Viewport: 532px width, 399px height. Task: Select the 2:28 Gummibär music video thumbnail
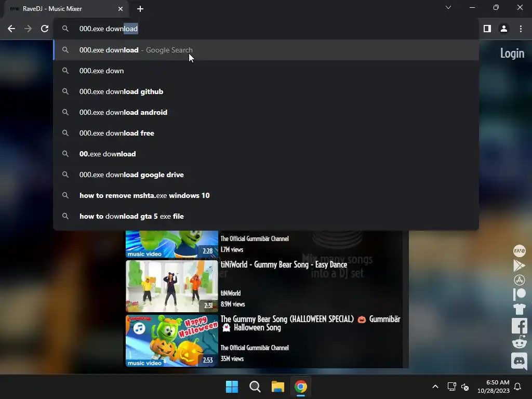tap(171, 244)
